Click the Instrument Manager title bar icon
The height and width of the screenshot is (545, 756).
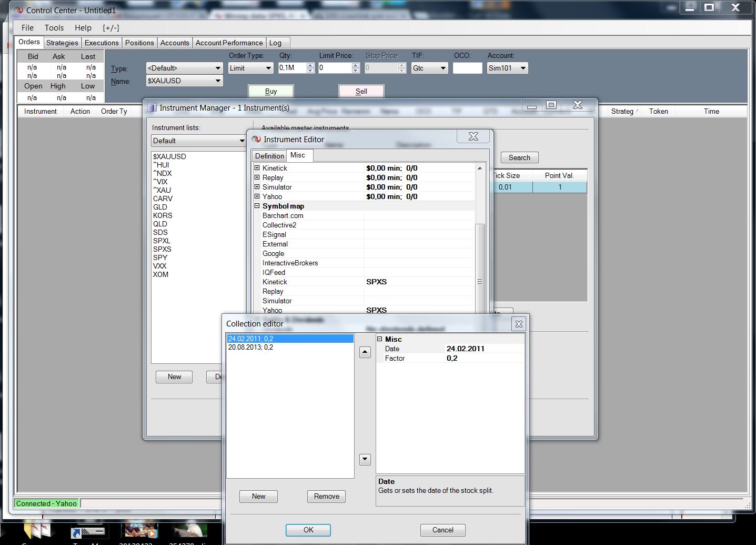(152, 107)
